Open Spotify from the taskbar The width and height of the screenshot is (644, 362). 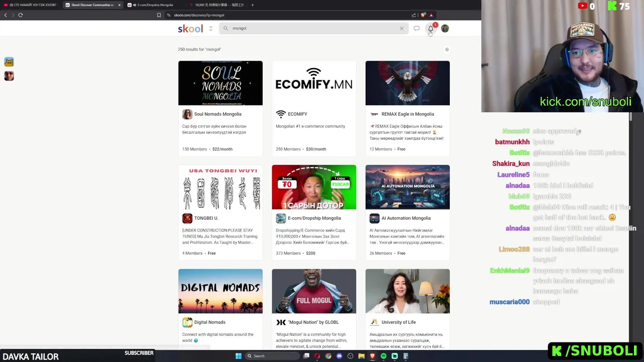tap(383, 356)
